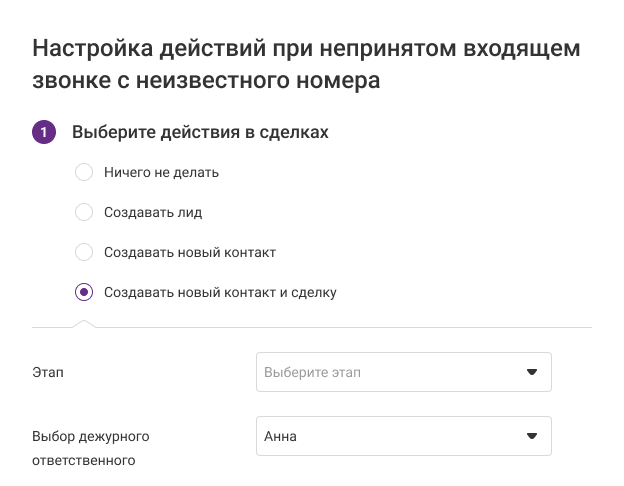Image resolution: width=624 pixels, height=486 pixels.
Task: Click the "Выберите этап" placeholder text
Action: coord(312,372)
